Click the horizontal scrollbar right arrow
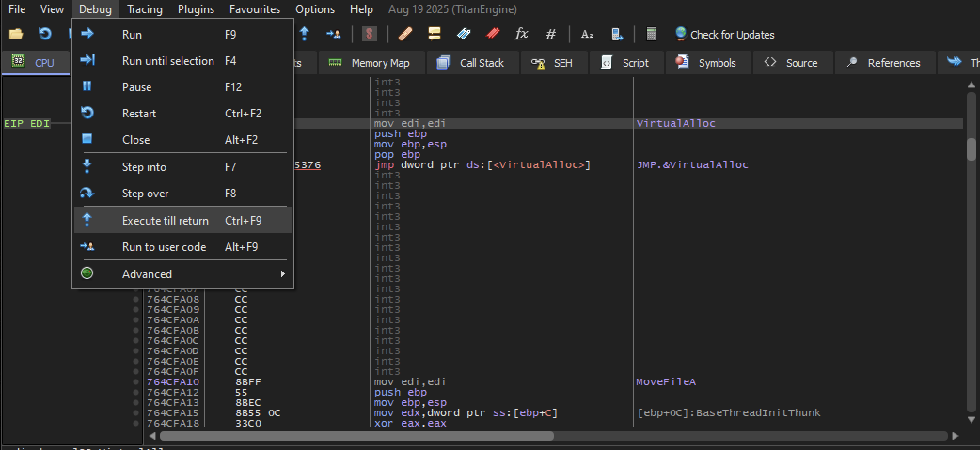Screen dimensions: 980x450 point(955,436)
